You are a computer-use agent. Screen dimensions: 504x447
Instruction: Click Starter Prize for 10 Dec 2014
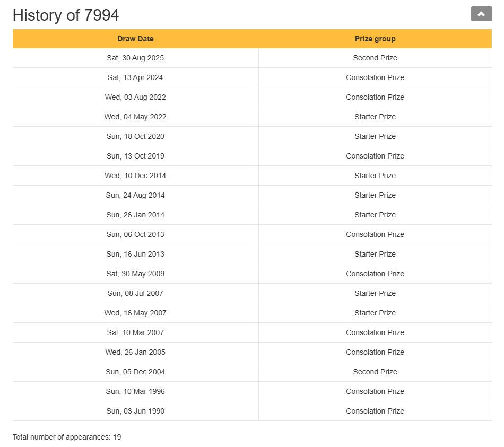(375, 176)
